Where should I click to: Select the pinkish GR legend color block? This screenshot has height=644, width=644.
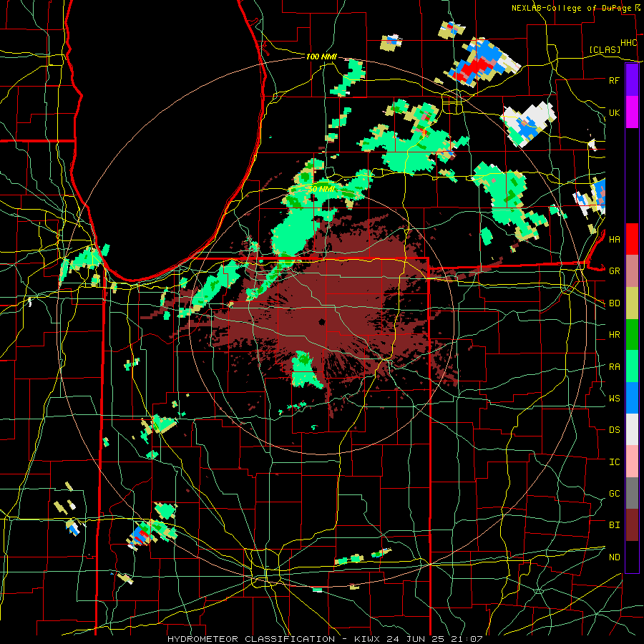click(632, 271)
